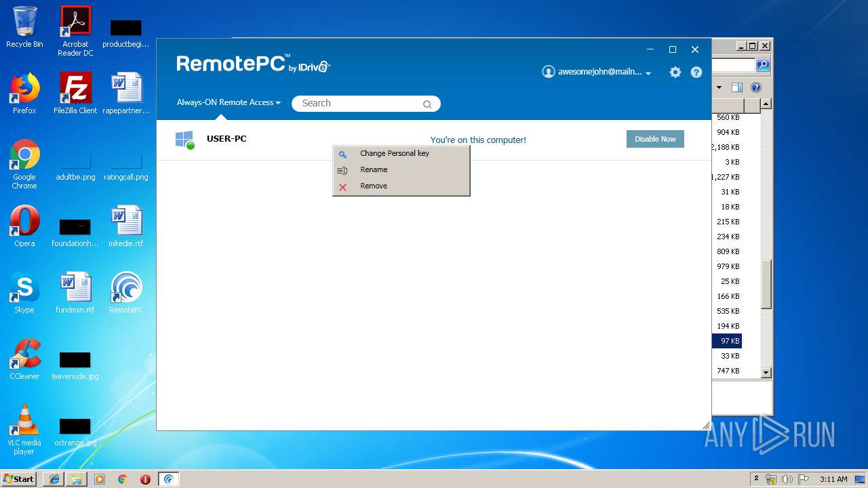Click Explorer window search button icon
Viewport: 868px width, 488px height.
763,65
